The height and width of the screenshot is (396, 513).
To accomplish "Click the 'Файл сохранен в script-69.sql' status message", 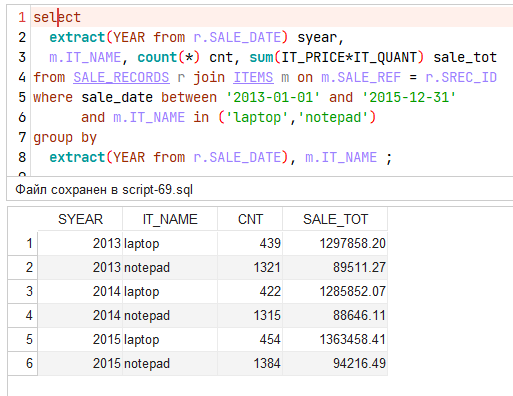I will [104, 189].
